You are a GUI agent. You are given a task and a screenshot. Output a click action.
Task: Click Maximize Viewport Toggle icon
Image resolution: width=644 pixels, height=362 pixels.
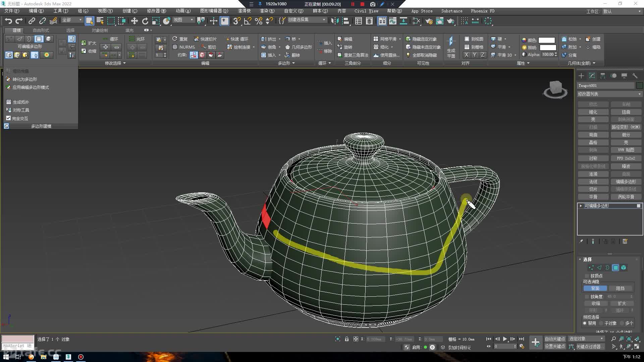[637, 347]
